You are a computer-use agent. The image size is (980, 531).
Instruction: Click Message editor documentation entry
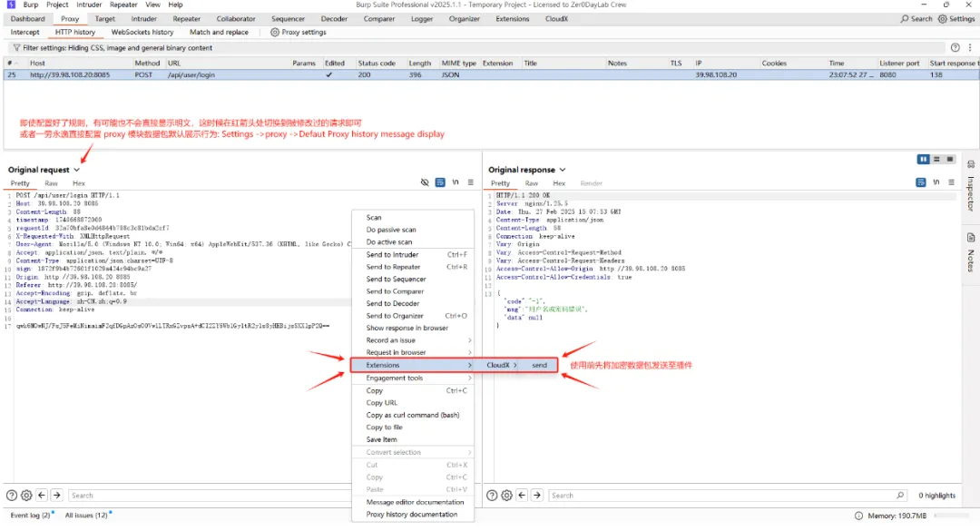click(412, 502)
